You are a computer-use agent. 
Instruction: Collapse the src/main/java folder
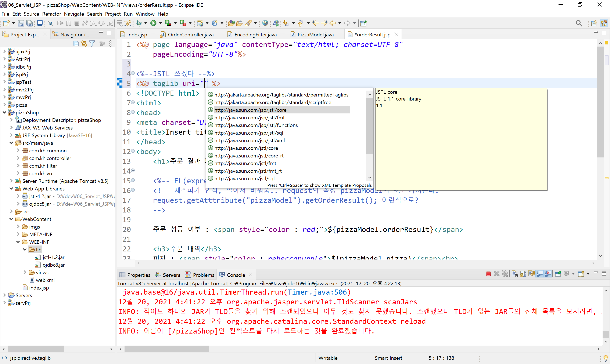coord(11,143)
